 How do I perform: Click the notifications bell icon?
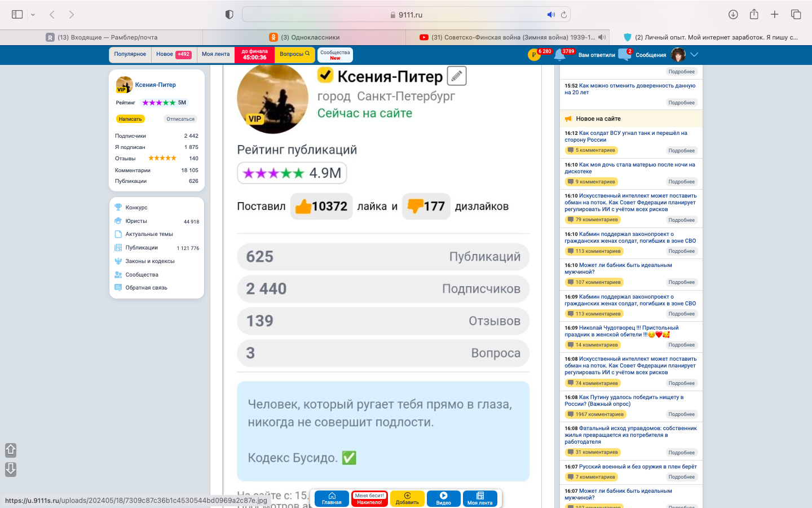559,55
